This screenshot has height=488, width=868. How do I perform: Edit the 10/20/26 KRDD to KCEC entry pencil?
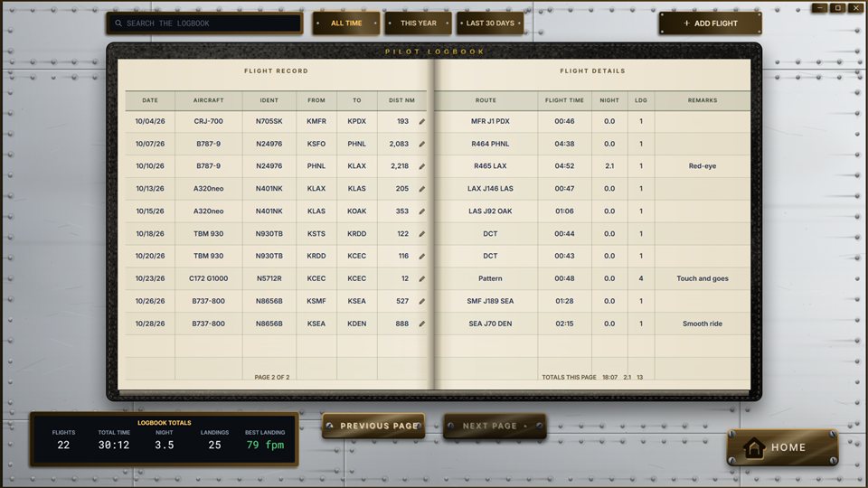pos(422,256)
